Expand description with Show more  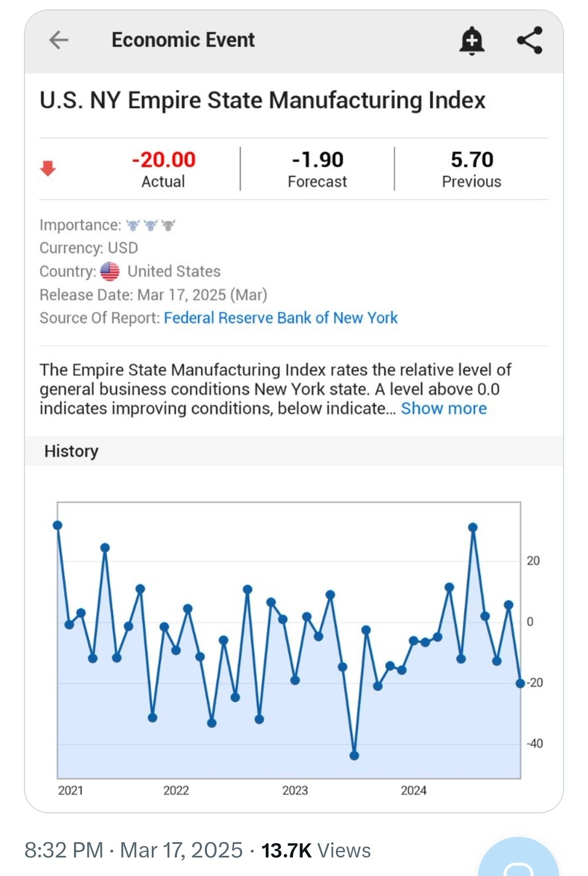tap(444, 409)
